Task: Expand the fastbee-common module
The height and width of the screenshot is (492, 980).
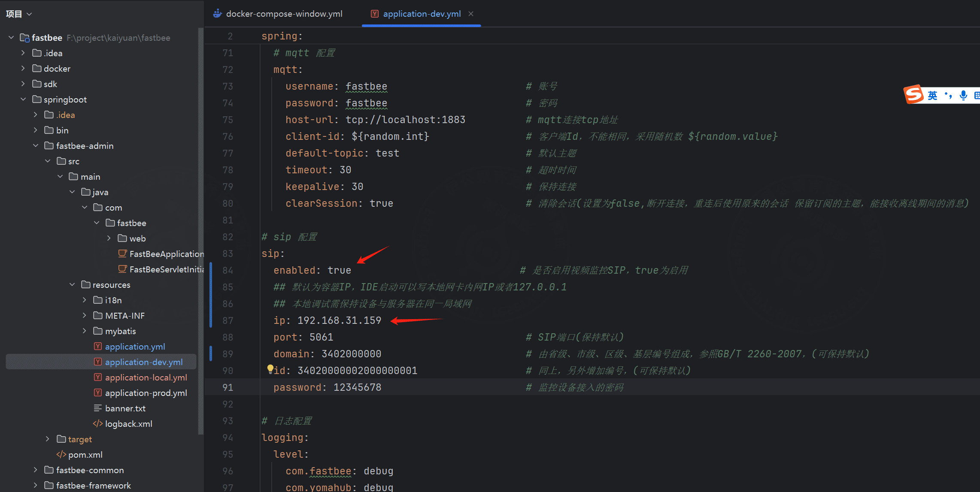Action: point(36,470)
